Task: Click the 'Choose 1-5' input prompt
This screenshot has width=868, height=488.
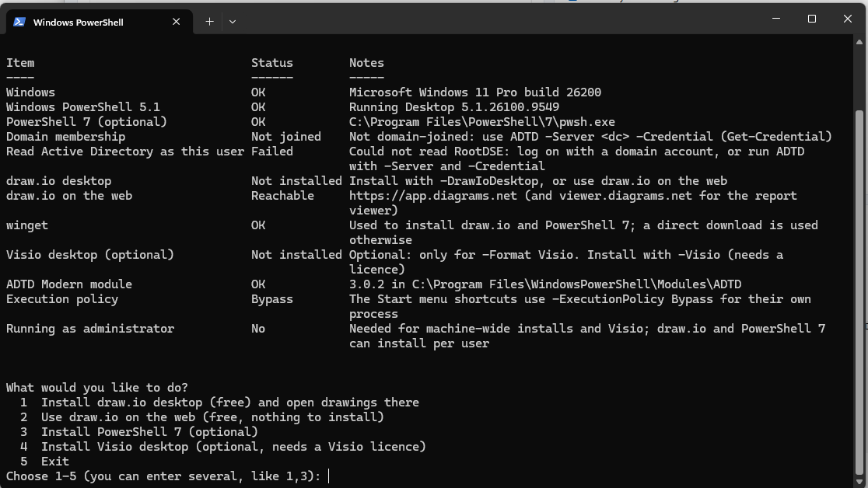Action: (x=167, y=476)
